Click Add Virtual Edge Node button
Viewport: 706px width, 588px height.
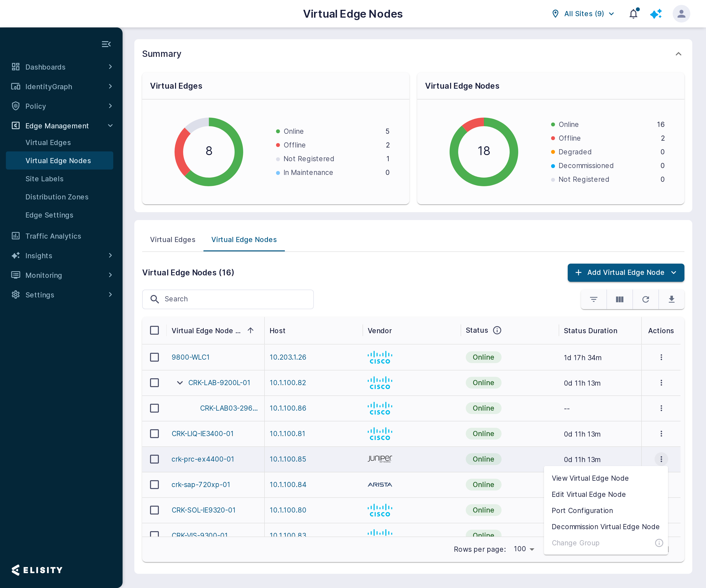point(626,272)
